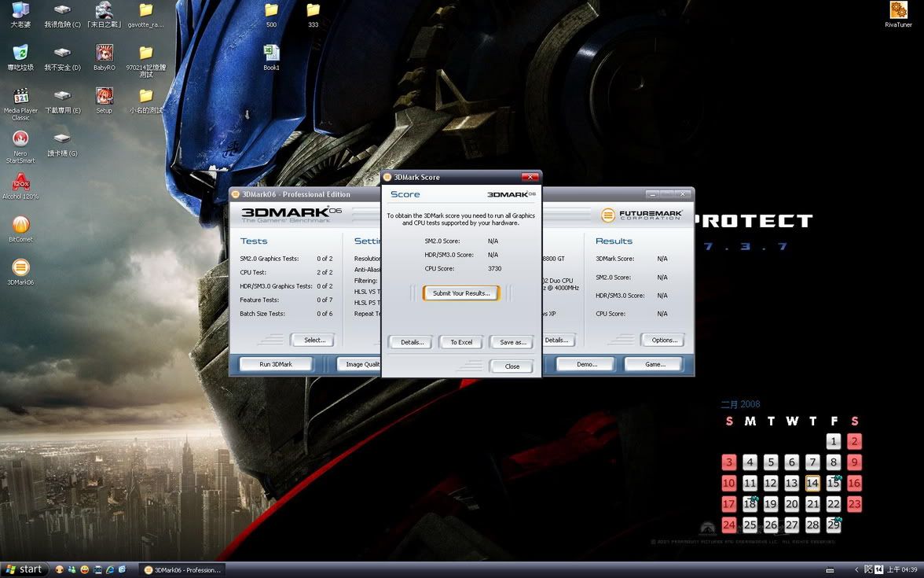Click the Internet Explorer quick launch icon
This screenshot has height=578, width=924.
click(110, 569)
